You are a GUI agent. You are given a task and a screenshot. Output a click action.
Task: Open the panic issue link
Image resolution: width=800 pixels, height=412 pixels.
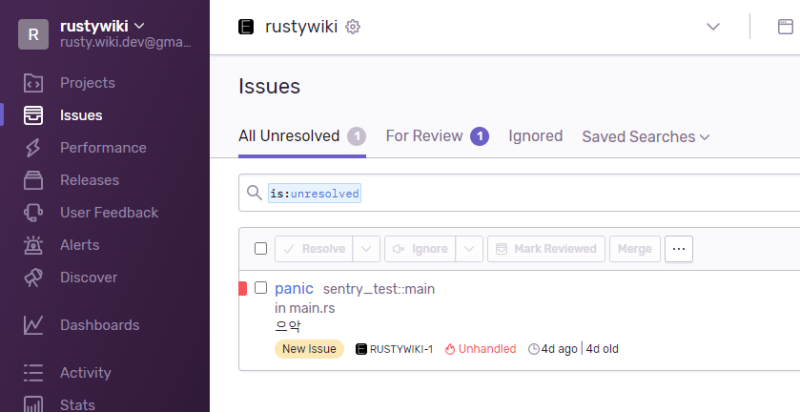pos(294,289)
